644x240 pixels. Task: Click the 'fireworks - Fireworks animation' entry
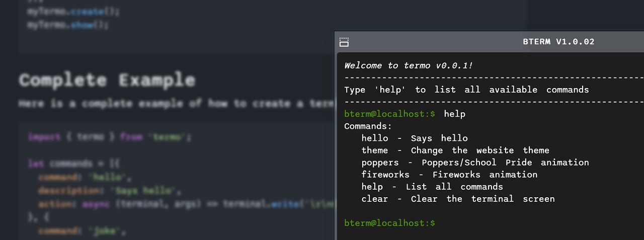coord(449,175)
